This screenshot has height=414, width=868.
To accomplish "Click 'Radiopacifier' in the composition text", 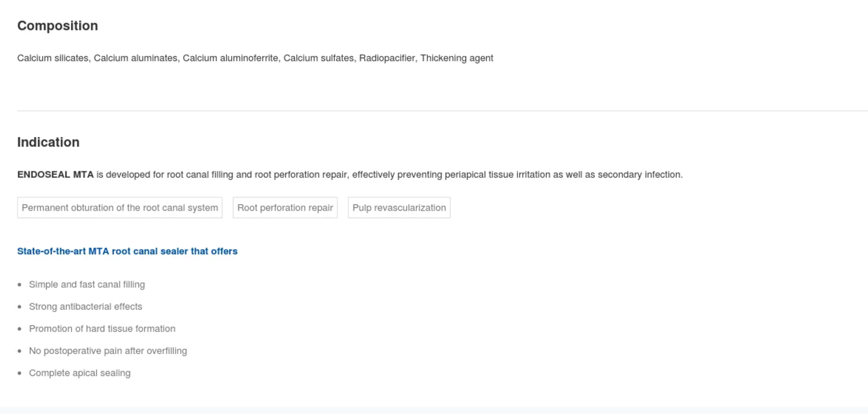I will coord(386,58).
